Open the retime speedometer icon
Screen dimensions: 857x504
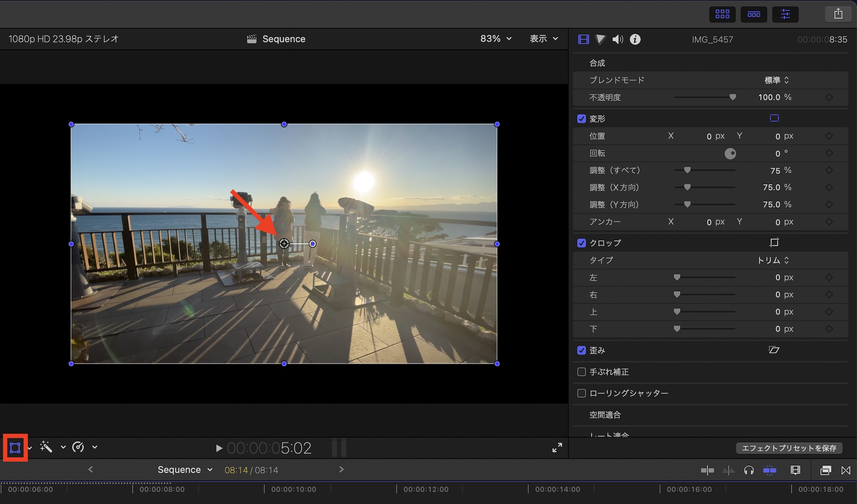[78, 447]
